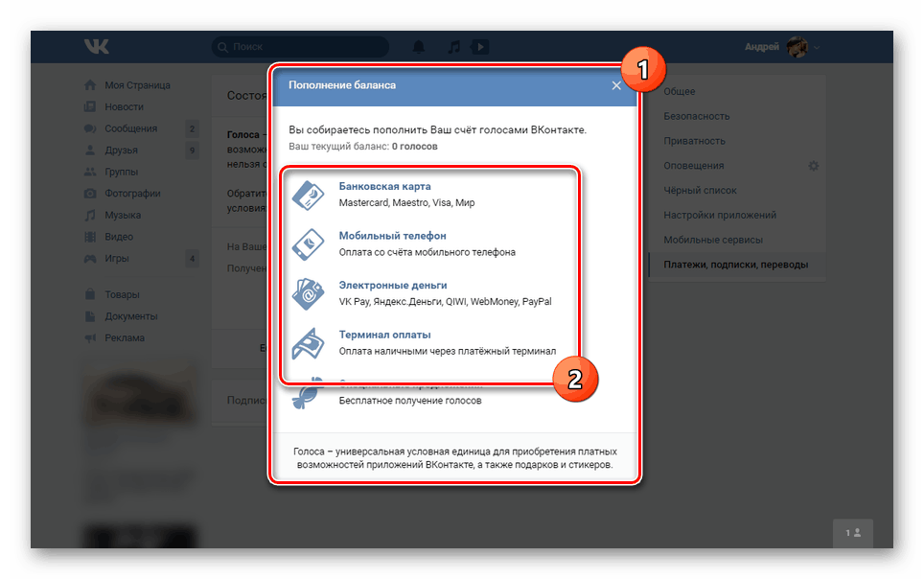Open Андрей profile avatar

pyautogui.click(x=797, y=47)
